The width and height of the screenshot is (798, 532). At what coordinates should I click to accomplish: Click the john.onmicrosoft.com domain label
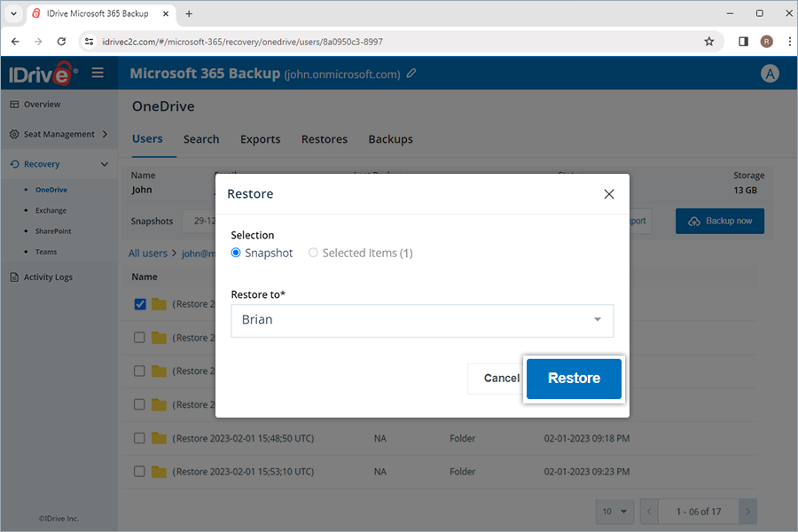[342, 74]
